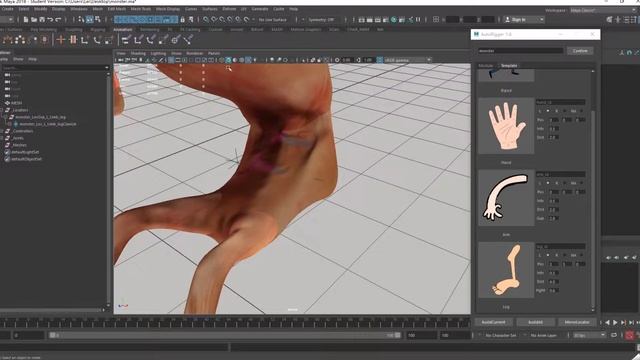This screenshot has height=360, width=640.
Task: Click the first snap magnet icon
Action: coord(206,20)
